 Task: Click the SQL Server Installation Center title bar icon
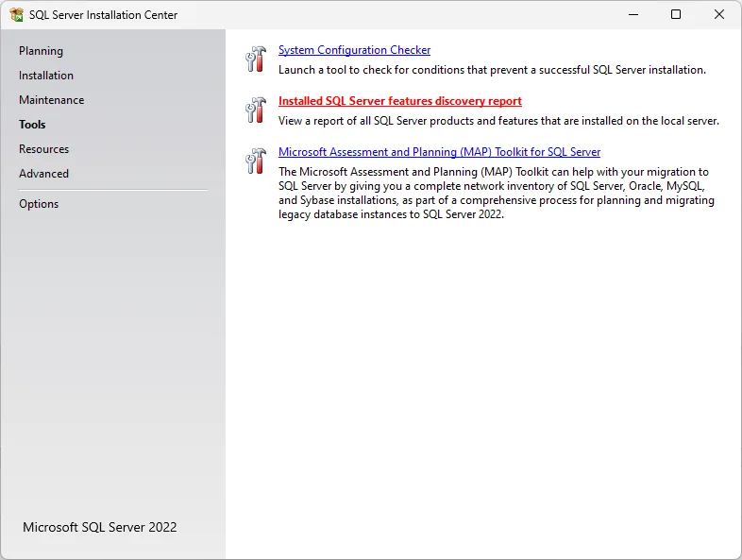pos(17,15)
